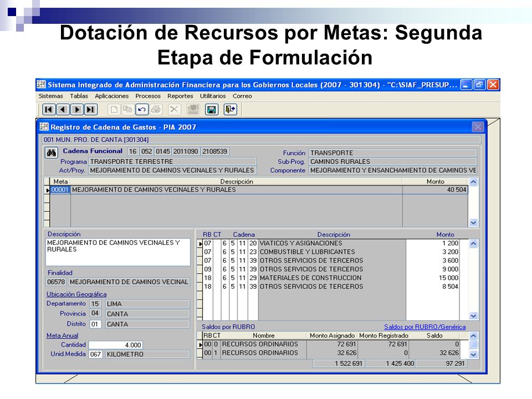Minimize the main application window

point(466,84)
